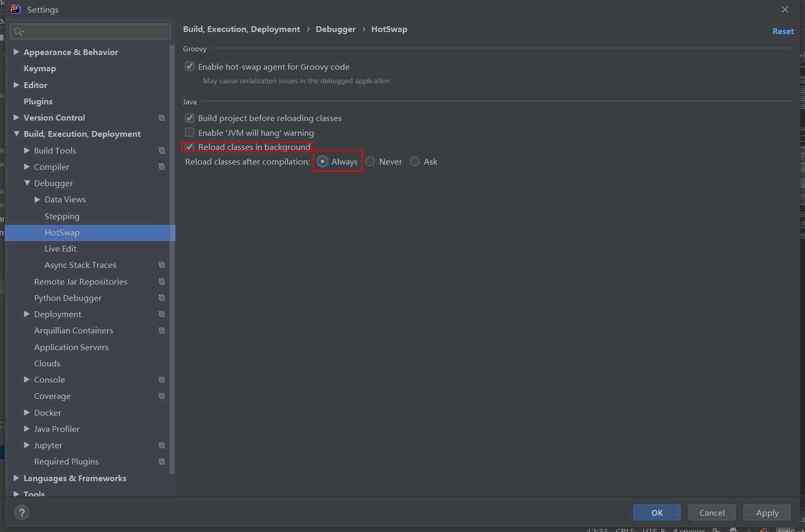The image size is (805, 532).
Task: Click the IntelliJ logo in the title bar
Action: coord(16,9)
